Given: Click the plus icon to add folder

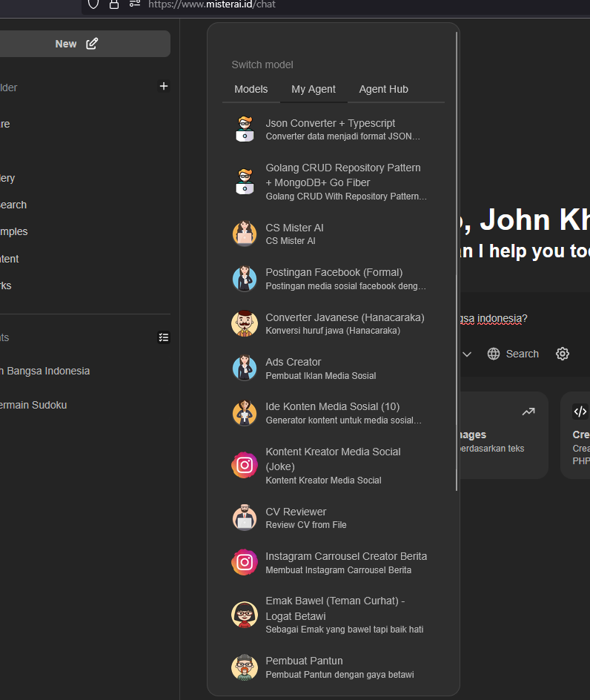Looking at the screenshot, I should tap(164, 87).
